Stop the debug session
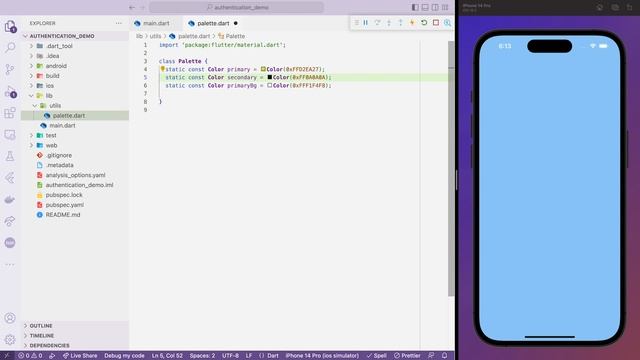Viewport: 640px width, 360px height. click(x=436, y=23)
